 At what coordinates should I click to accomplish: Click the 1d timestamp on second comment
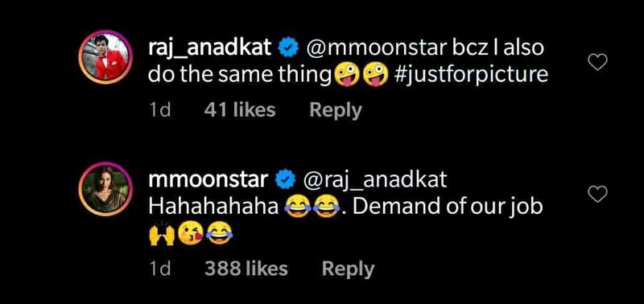click(159, 269)
